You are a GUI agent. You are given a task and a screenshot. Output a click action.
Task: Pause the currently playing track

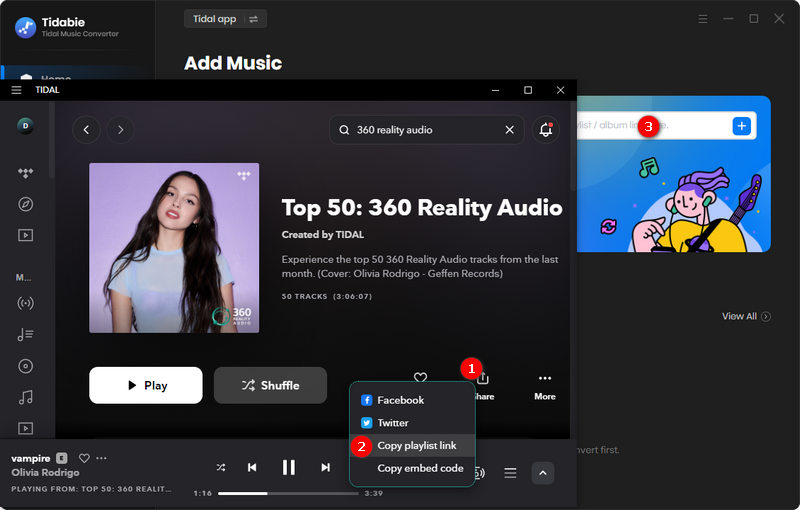coord(289,467)
